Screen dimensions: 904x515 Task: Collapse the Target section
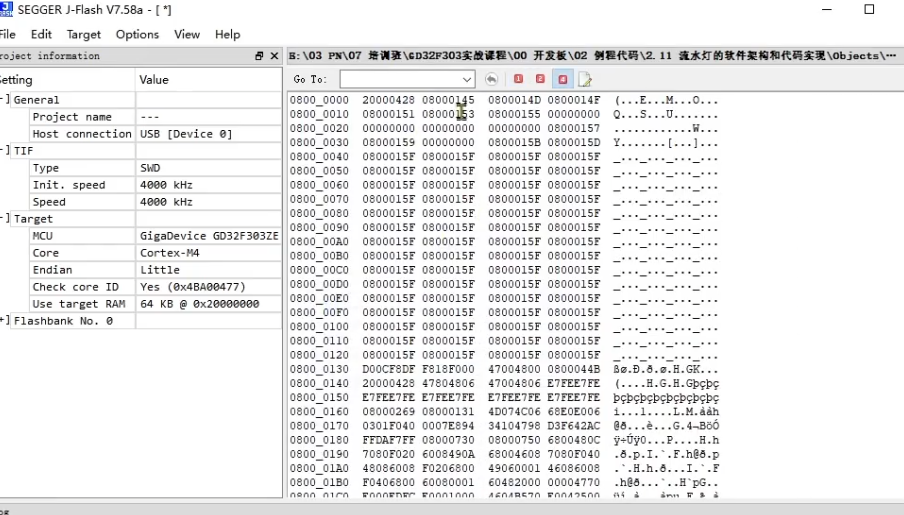tap(4, 218)
